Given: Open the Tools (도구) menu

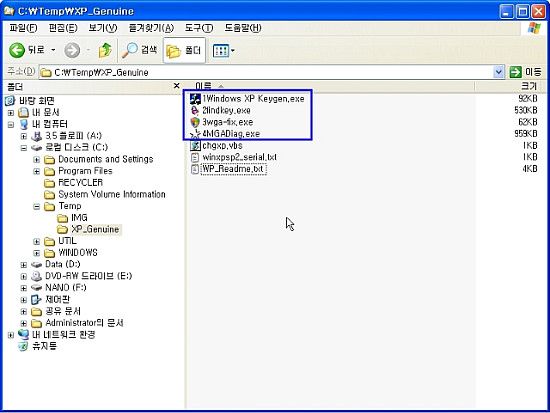Looking at the screenshot, I should coord(199,28).
